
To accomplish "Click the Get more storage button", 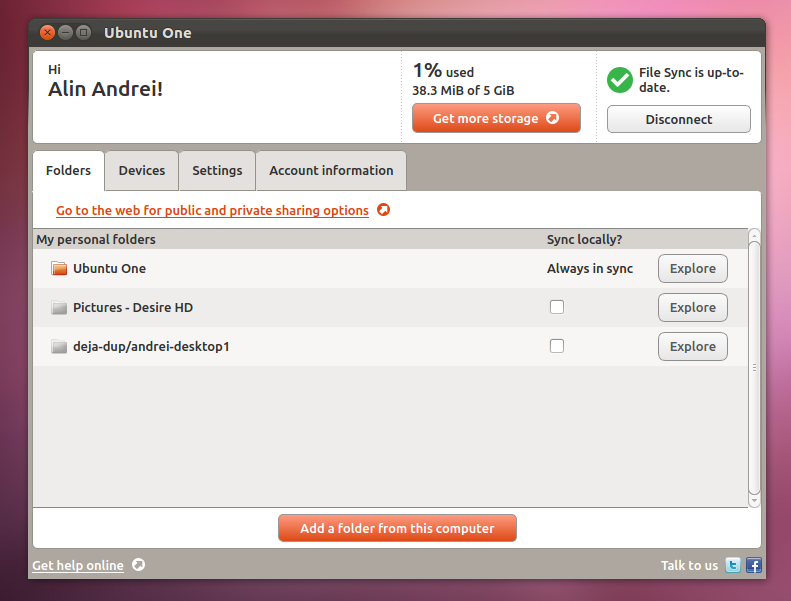I will tap(496, 118).
